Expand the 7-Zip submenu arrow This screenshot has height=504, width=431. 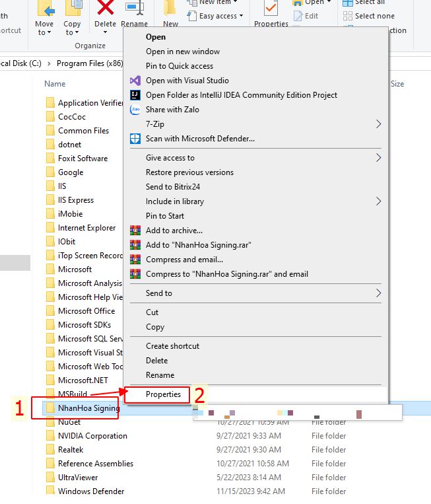pyautogui.click(x=378, y=124)
